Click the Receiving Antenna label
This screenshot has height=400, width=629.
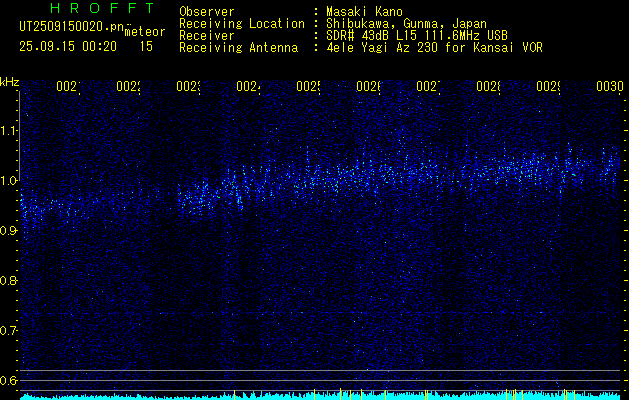238,48
